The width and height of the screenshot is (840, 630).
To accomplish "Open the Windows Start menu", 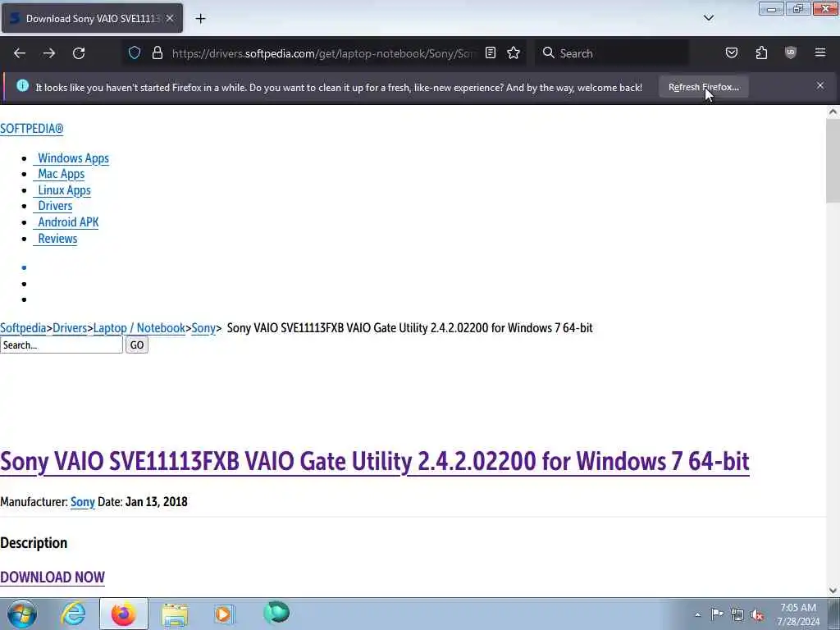I will pyautogui.click(x=22, y=614).
